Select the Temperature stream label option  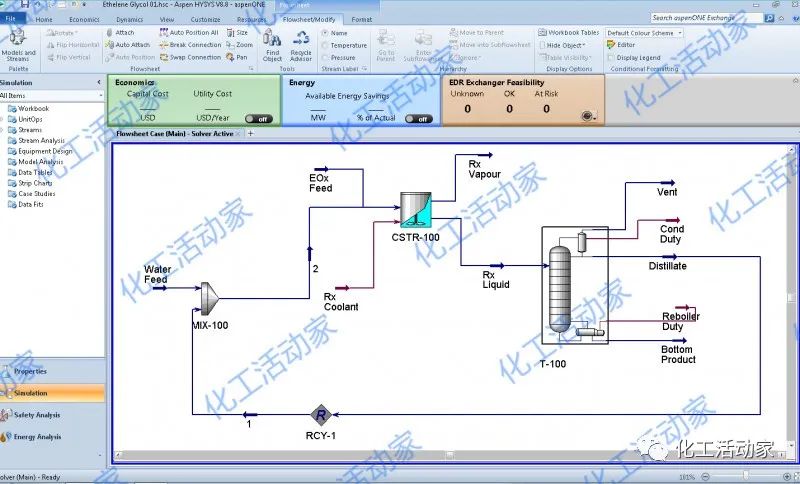[x=344, y=45]
